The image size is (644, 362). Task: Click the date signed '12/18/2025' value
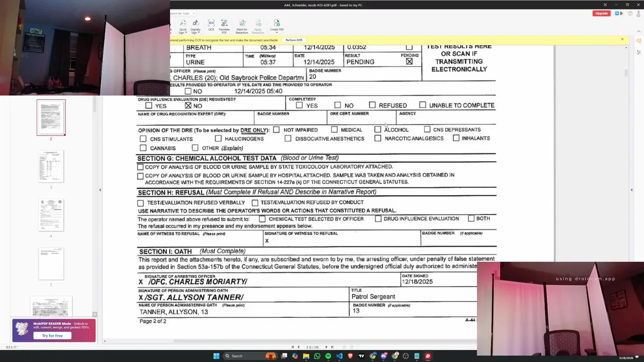click(x=417, y=282)
